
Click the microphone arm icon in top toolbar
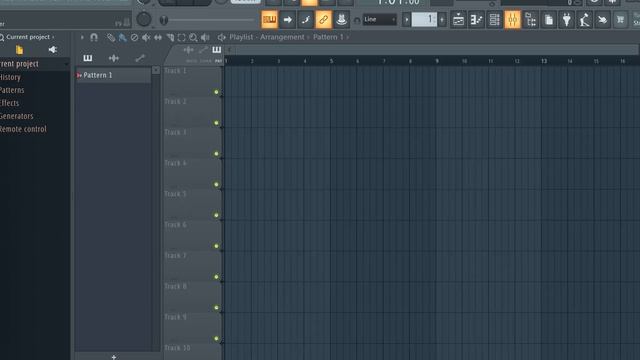pyautogui.click(x=584, y=20)
